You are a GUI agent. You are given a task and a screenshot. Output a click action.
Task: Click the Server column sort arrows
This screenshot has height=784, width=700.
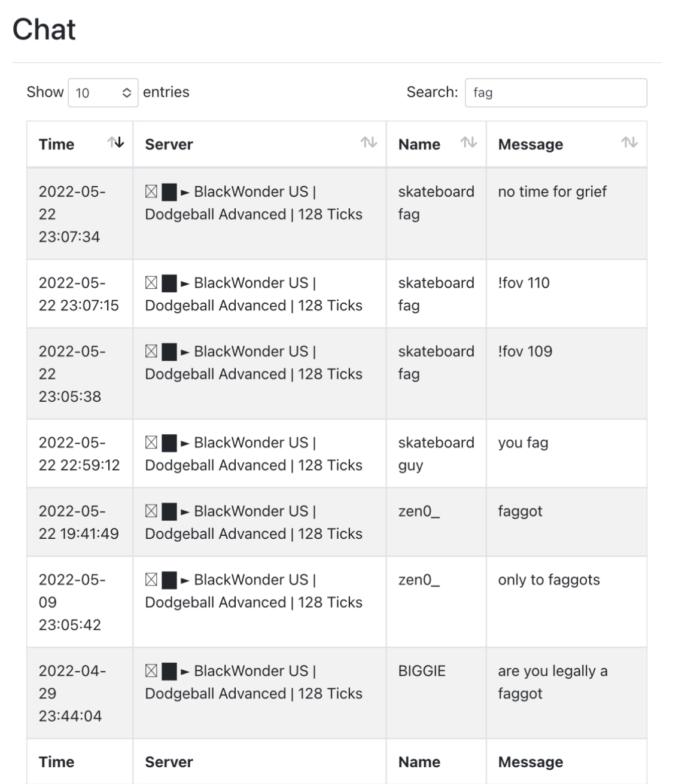369,142
